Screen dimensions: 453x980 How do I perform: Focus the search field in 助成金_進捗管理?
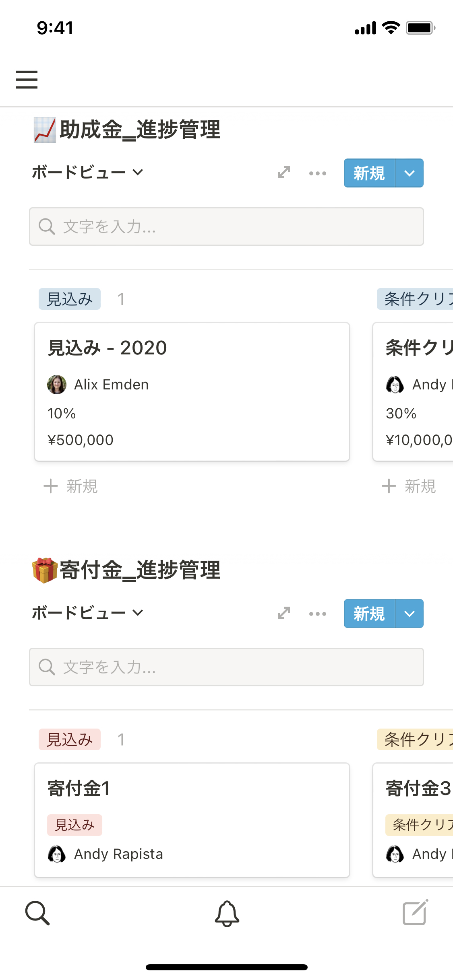point(226,226)
